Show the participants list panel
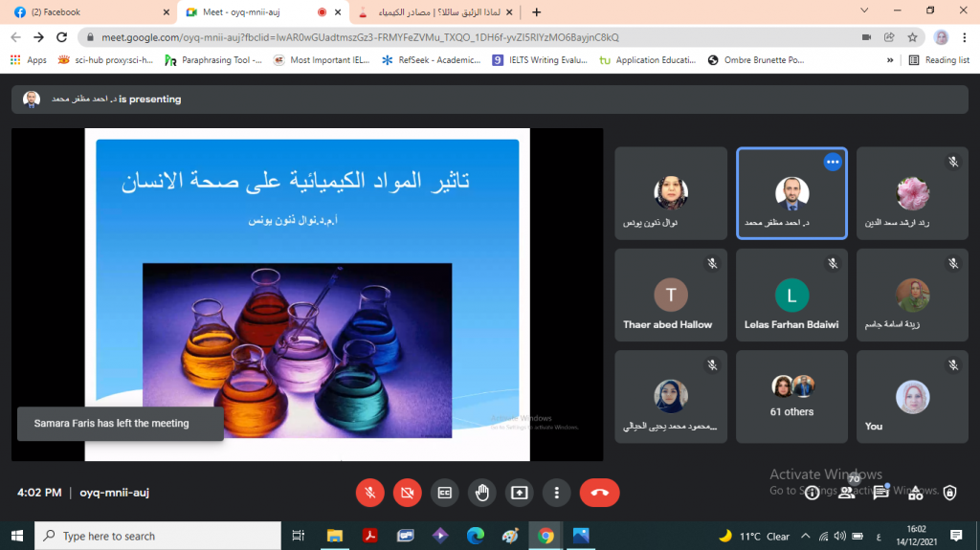Screen dimensions: 980x550 click(x=847, y=493)
